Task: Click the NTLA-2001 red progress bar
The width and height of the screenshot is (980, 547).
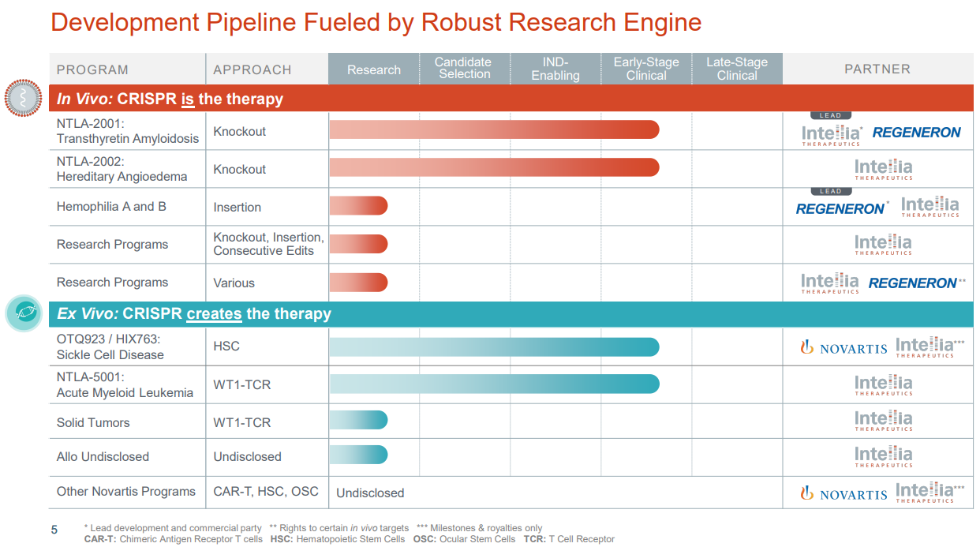Action: (x=494, y=129)
